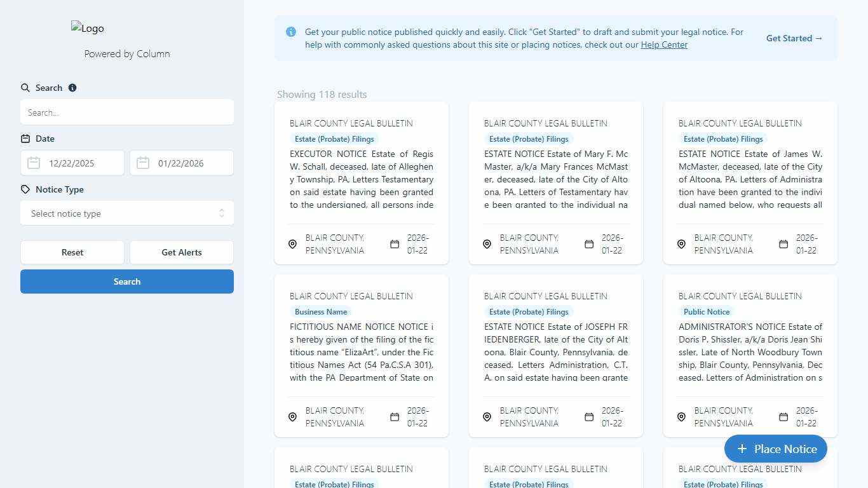Click the Get Alerts button
The image size is (868, 488).
182,252
